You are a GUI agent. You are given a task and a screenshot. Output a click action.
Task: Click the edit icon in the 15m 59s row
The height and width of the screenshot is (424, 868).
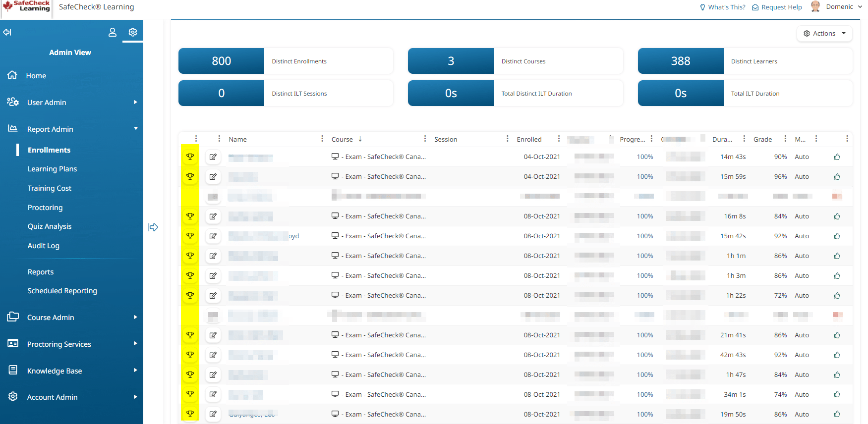pos(213,177)
